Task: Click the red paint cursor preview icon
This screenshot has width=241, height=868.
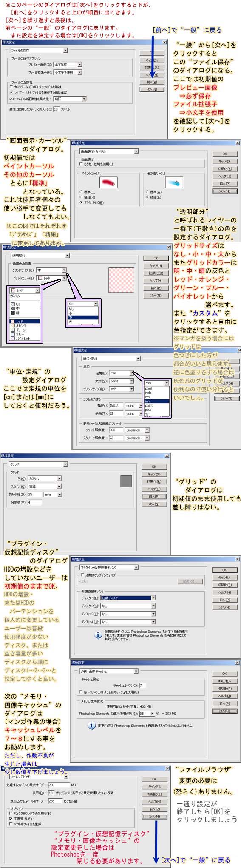Action: point(108,182)
